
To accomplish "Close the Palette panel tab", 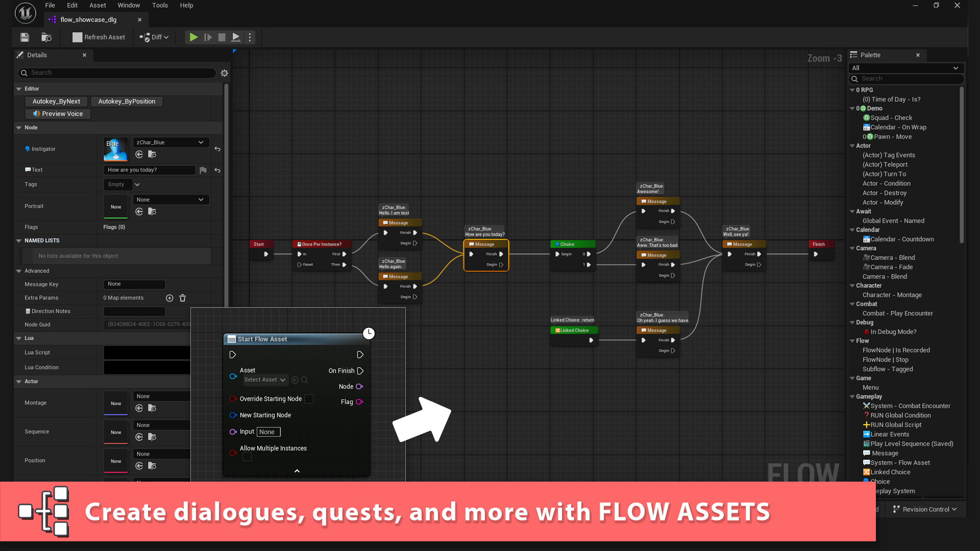I will pyautogui.click(x=918, y=55).
